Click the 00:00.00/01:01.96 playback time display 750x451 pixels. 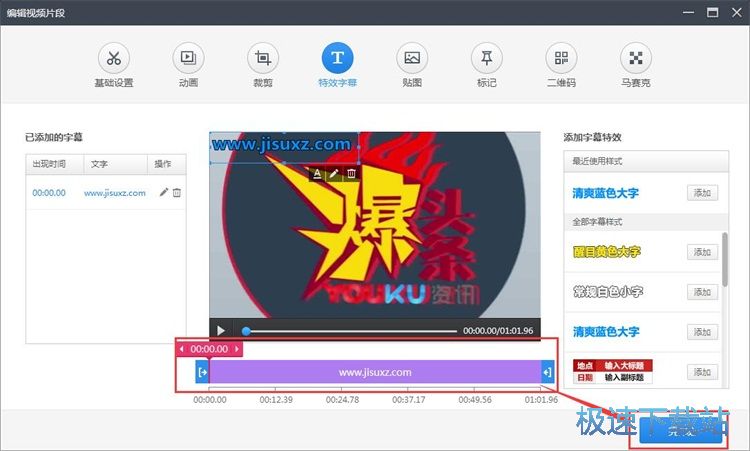(x=498, y=330)
